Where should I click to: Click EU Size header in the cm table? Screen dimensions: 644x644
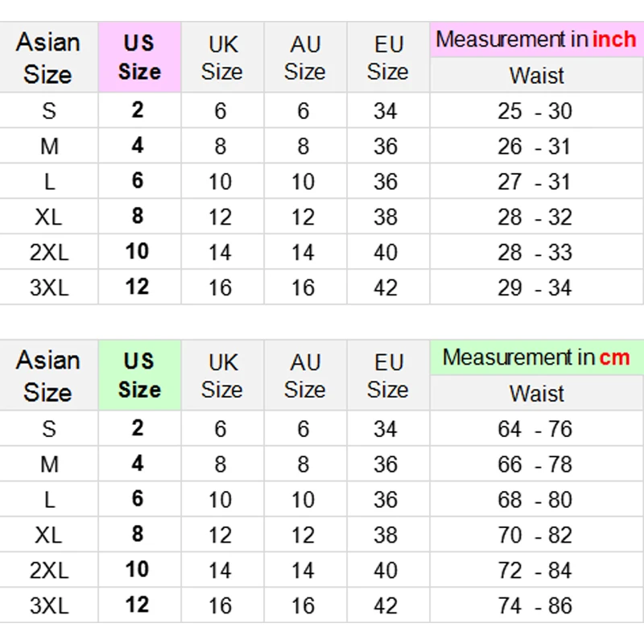pyautogui.click(x=387, y=375)
